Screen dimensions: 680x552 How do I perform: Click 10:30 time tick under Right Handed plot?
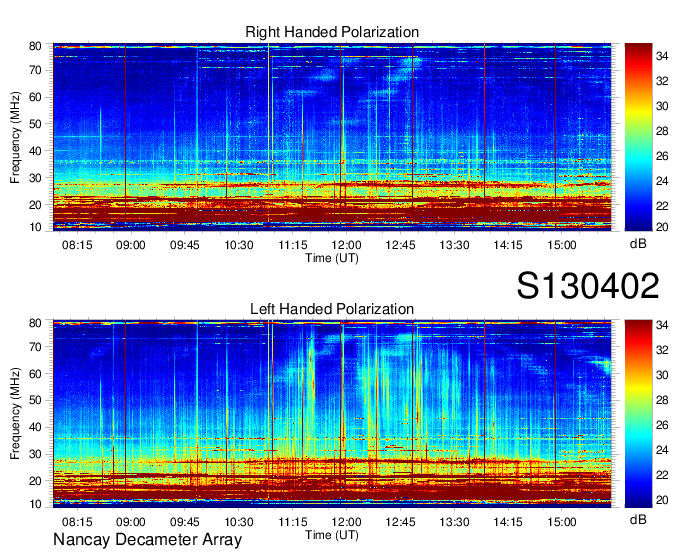239,245
